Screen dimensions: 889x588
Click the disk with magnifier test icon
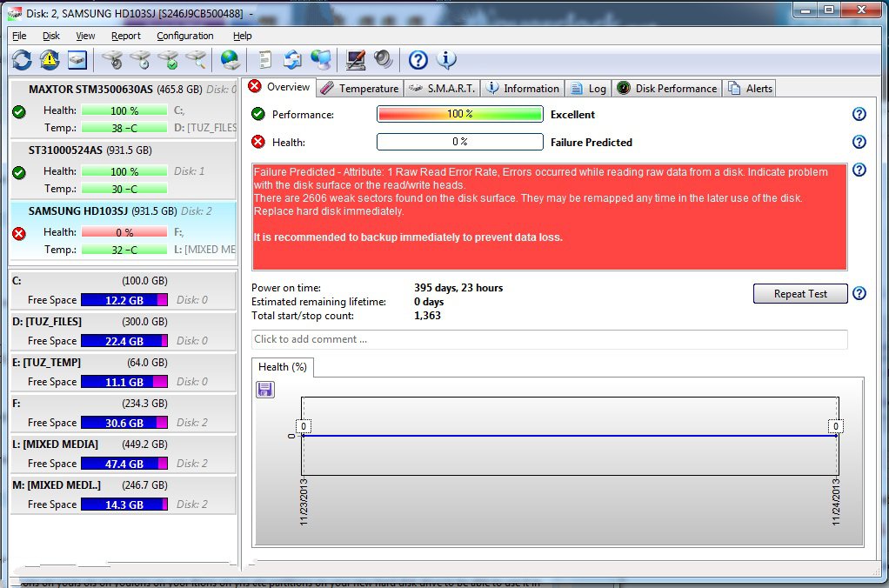[197, 60]
